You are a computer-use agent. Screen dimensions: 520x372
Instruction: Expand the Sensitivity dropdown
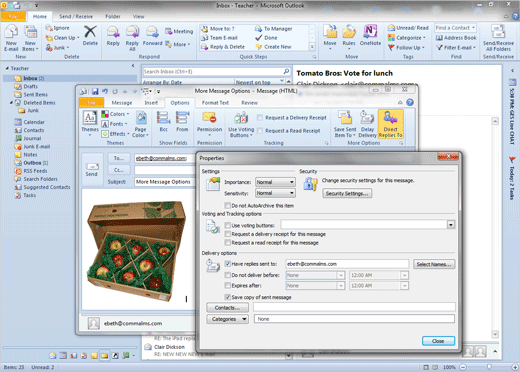(275, 193)
